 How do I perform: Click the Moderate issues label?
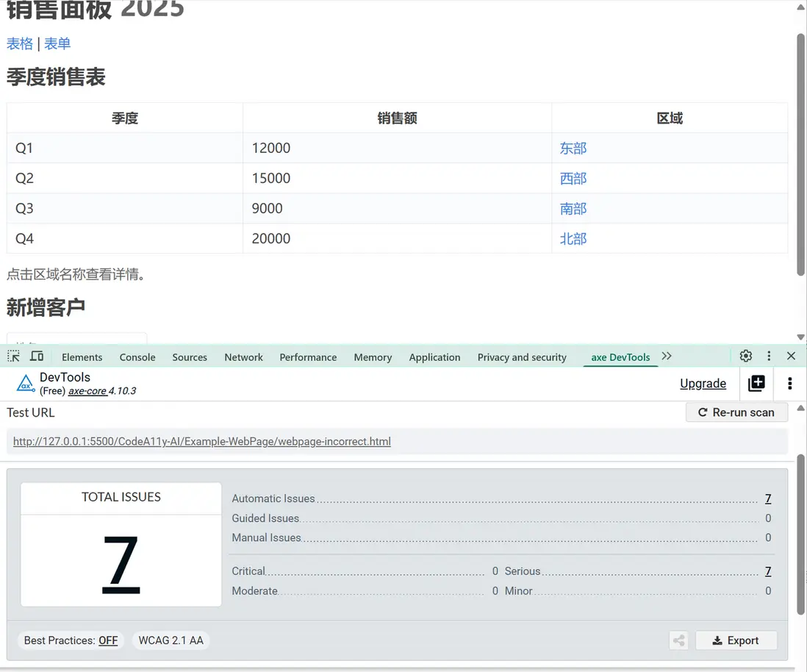point(255,590)
